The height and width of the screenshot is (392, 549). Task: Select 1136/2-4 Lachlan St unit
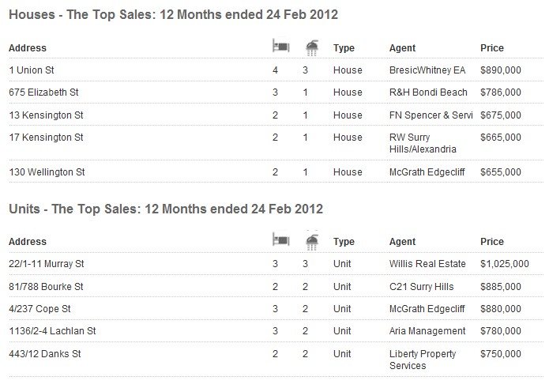click(52, 331)
